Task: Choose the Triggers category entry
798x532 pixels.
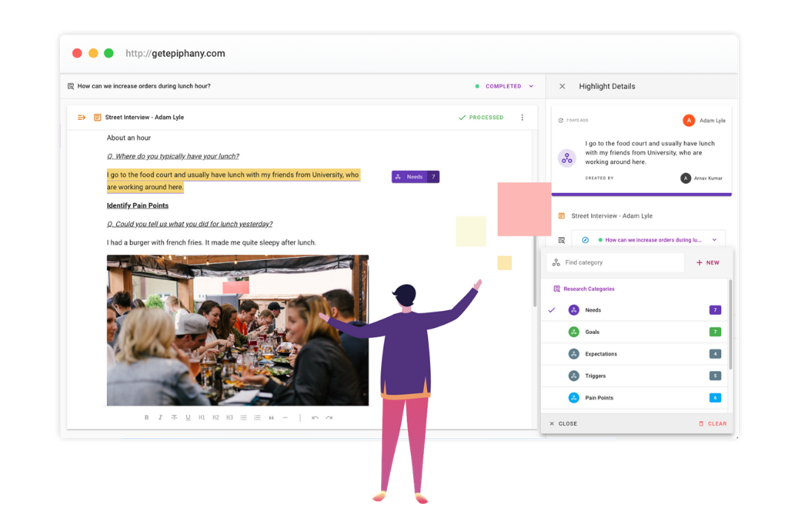Action: (x=595, y=376)
